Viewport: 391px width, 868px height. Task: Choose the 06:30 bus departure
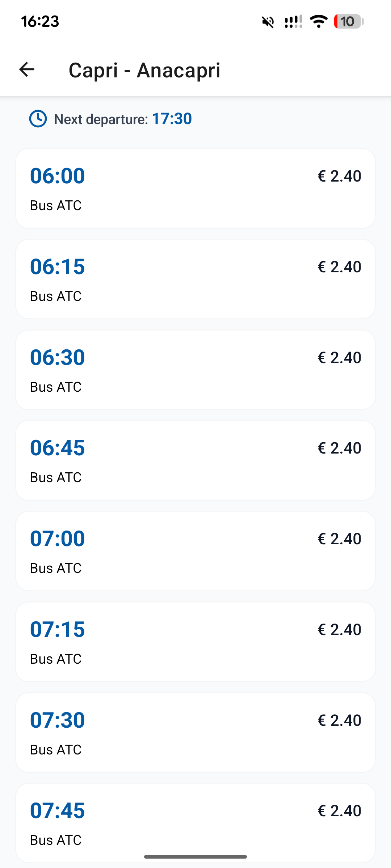195,370
